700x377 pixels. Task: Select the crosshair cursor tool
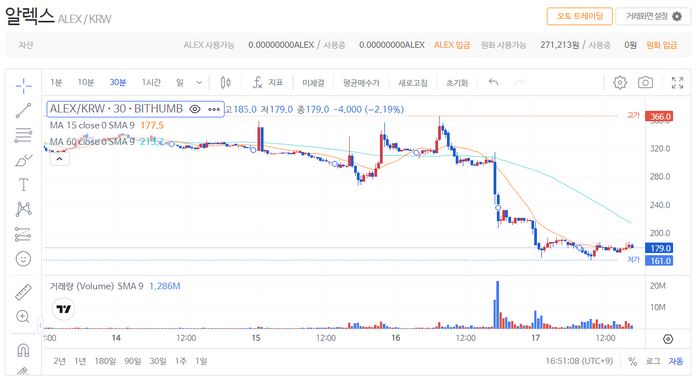click(23, 86)
